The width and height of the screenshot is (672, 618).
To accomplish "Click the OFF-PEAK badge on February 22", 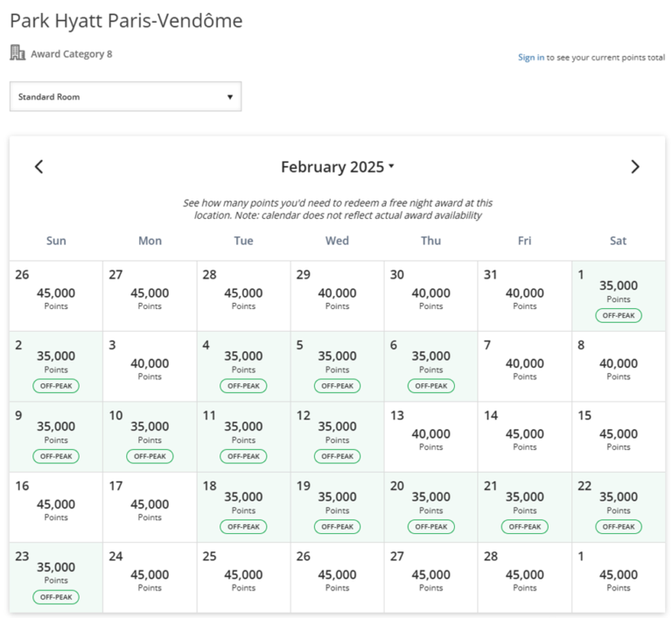I will [x=619, y=527].
